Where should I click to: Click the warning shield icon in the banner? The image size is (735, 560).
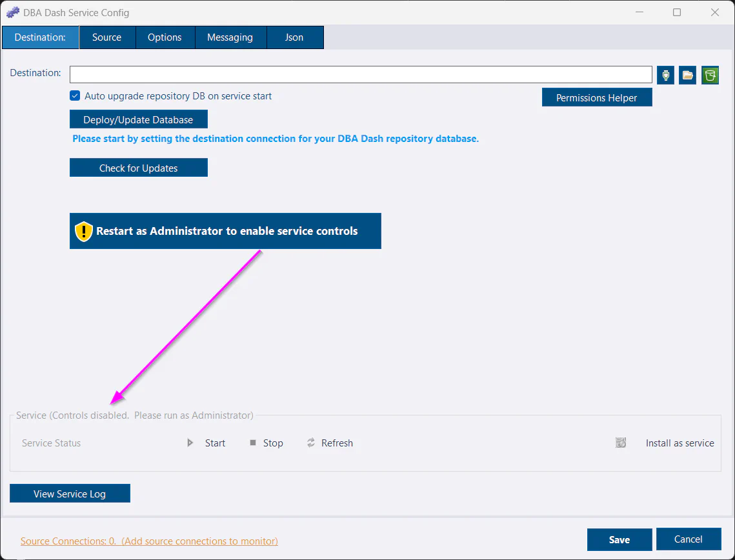[84, 230]
